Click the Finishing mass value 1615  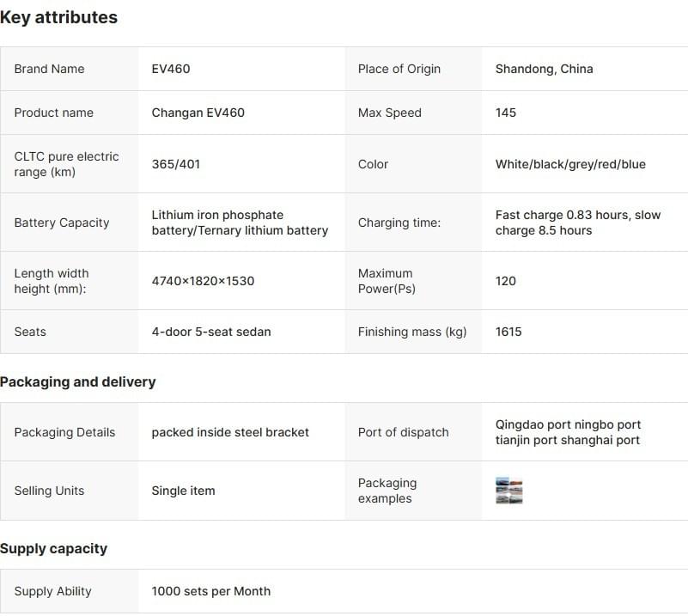(508, 332)
